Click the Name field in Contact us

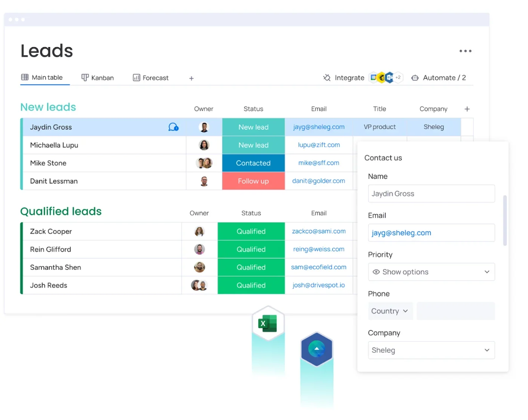coord(431,193)
